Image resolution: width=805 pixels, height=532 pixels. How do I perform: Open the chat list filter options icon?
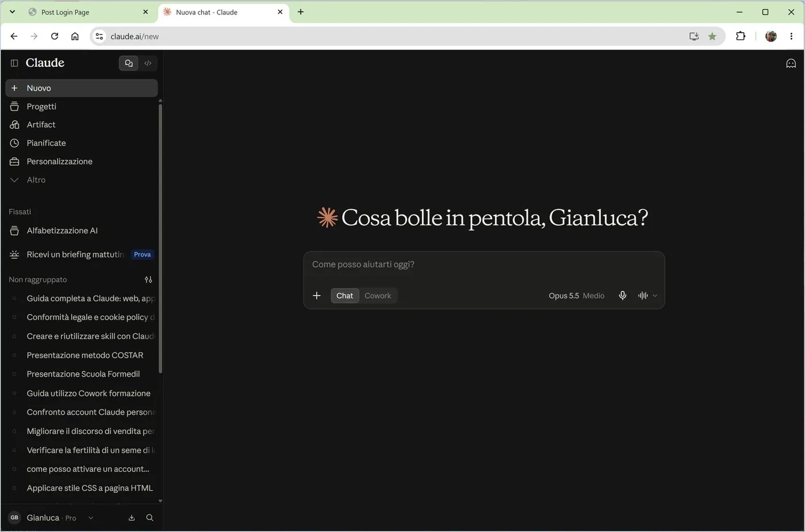(148, 280)
